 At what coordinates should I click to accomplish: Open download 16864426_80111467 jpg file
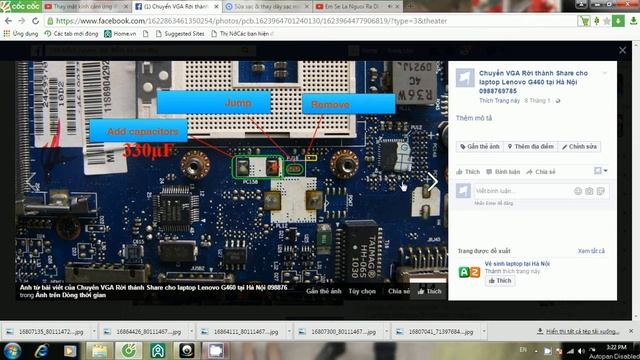144,332
